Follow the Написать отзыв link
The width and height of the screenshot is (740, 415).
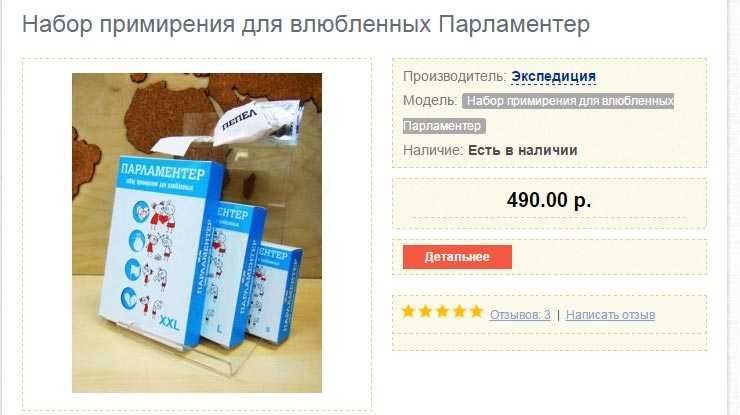[610, 314]
